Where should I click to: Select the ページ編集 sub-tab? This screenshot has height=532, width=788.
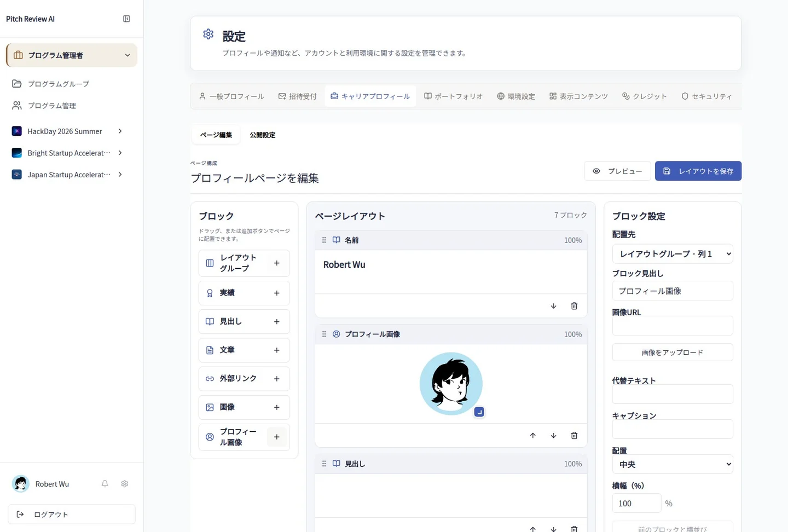216,135
